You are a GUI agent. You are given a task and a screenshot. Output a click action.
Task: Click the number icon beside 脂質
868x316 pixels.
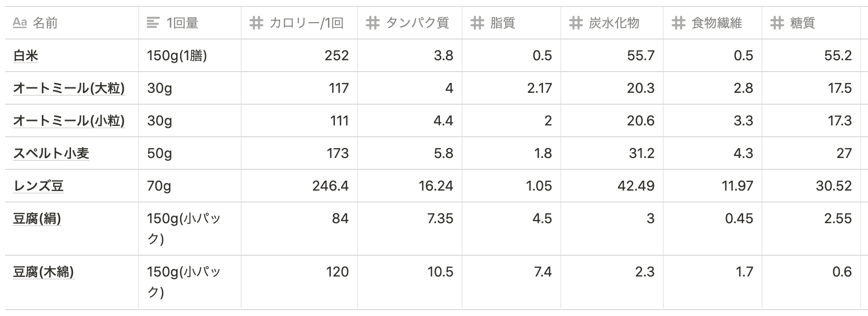tap(477, 23)
